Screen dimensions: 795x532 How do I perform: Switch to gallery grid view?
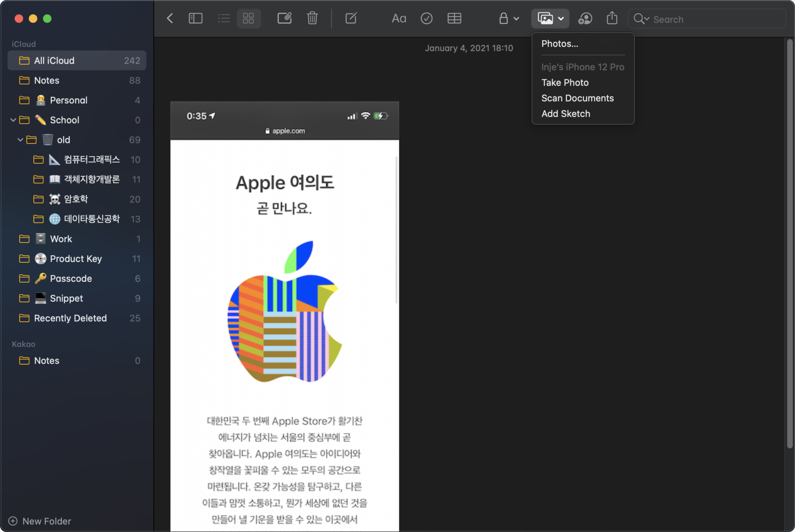(x=248, y=18)
